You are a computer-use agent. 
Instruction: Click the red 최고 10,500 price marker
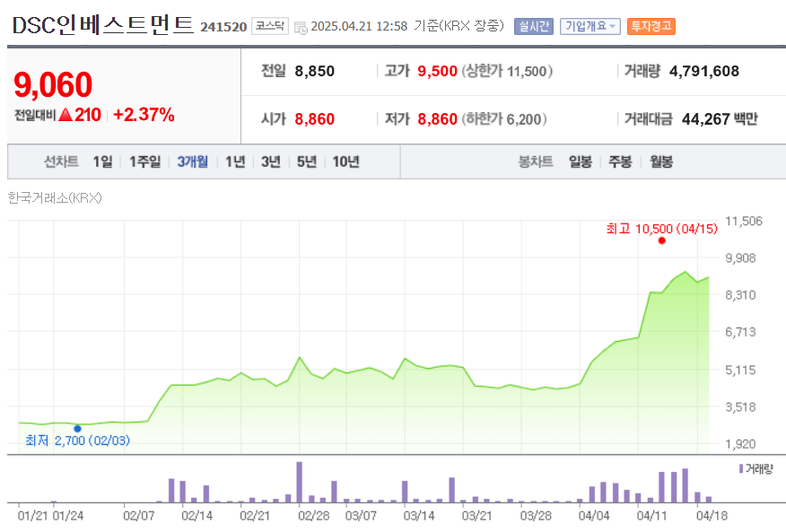coord(662,240)
